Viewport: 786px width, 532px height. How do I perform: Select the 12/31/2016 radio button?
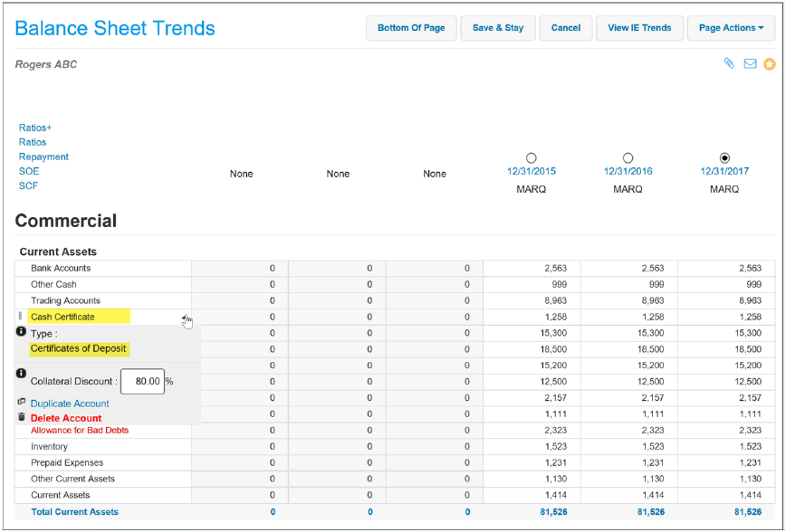pos(628,157)
